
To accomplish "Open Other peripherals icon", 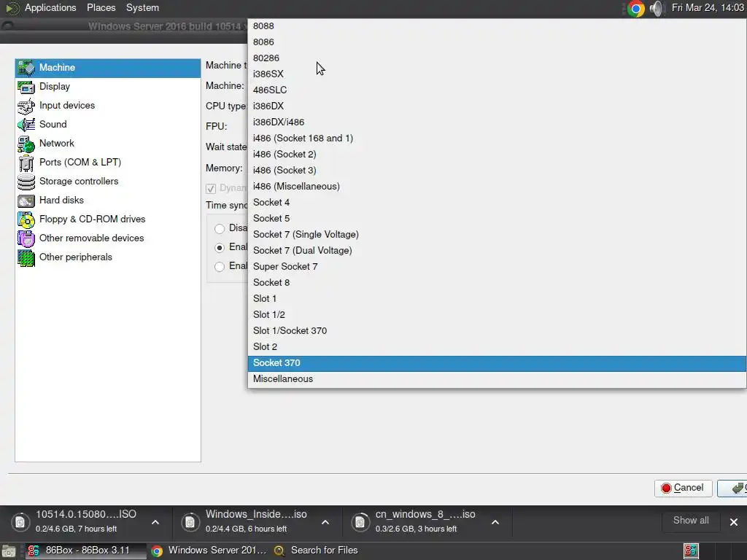I will point(26,257).
